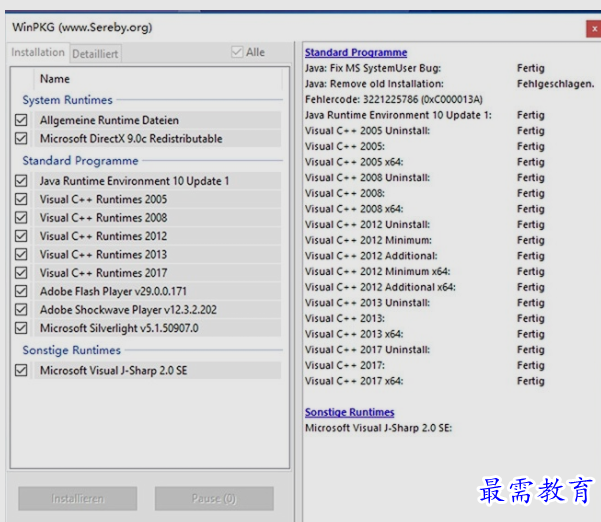601x522 pixels.
Task: Click the Installieren button
Action: pos(77,498)
